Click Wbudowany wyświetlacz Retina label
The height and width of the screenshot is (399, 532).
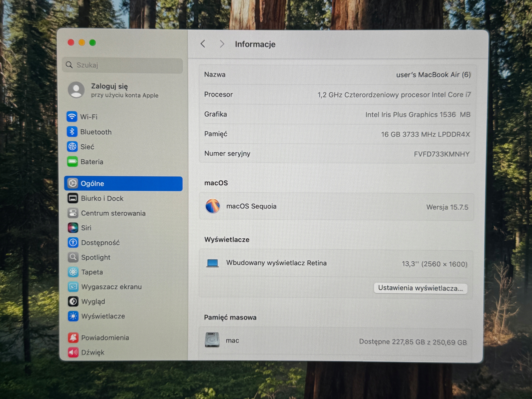click(x=276, y=263)
